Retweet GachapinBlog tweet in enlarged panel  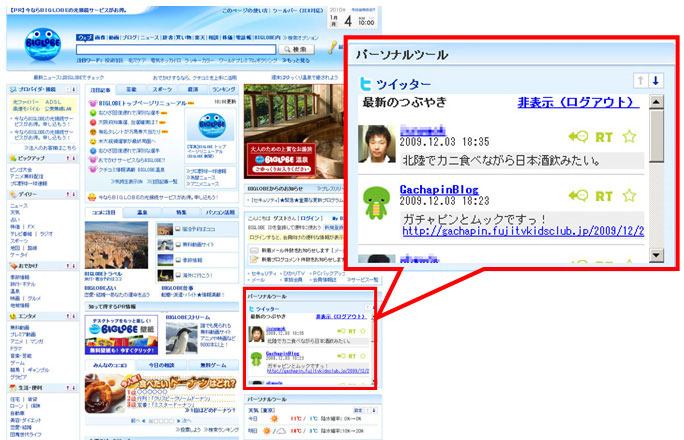(604, 196)
